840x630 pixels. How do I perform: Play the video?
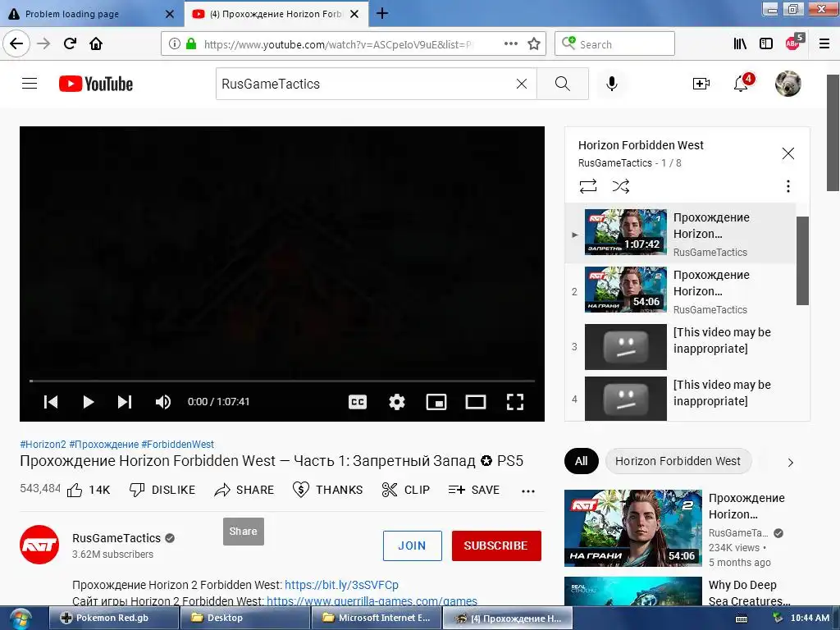pyautogui.click(x=89, y=402)
